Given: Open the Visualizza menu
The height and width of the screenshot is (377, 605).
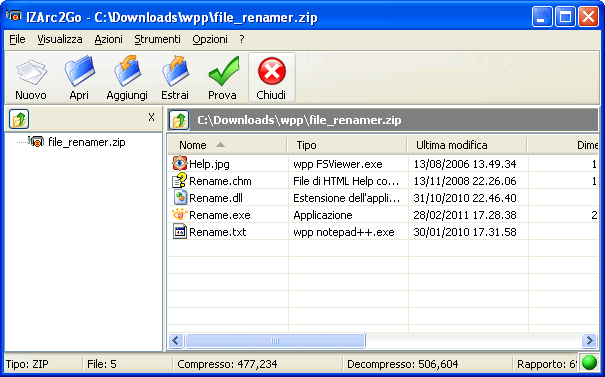Looking at the screenshot, I should coord(60,39).
